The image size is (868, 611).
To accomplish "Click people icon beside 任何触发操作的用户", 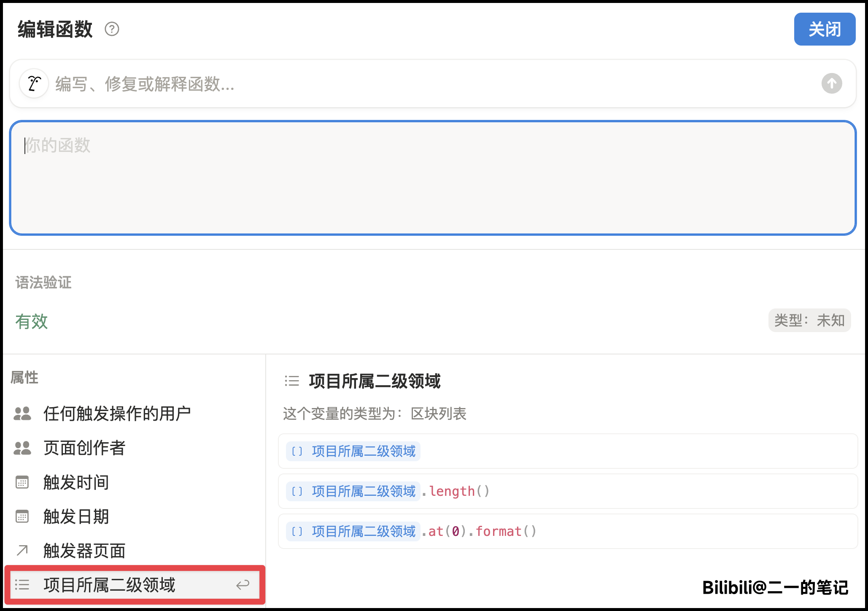I will click(22, 414).
